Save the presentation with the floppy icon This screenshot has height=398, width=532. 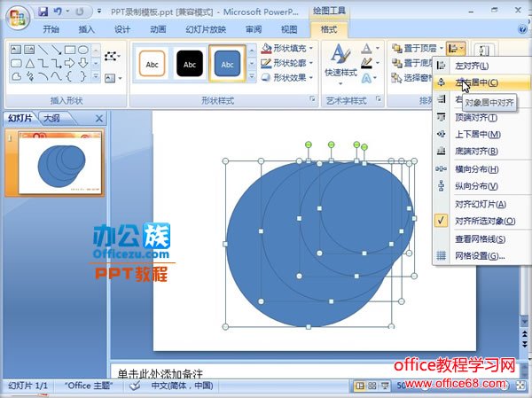point(43,12)
